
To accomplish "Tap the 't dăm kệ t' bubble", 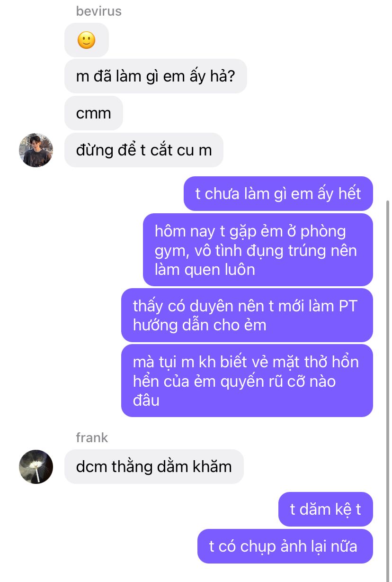I will coord(326,509).
